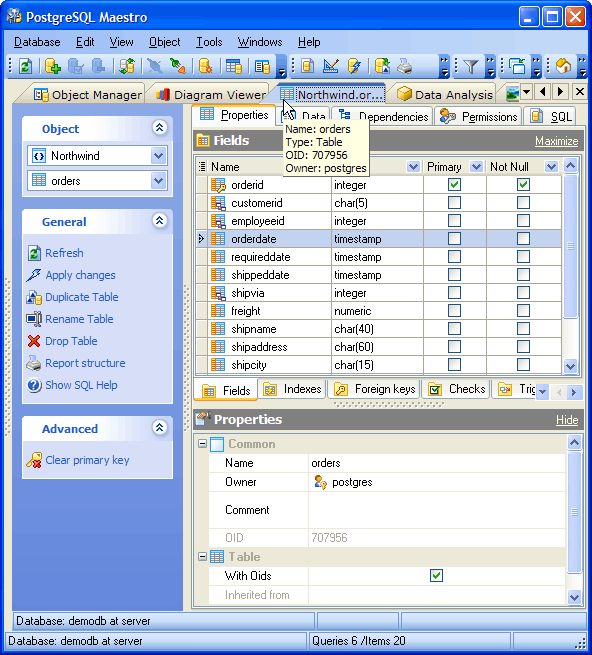Click the Properties panel scroll up arrow
592x655 pixels.
pyautogui.click(x=574, y=442)
